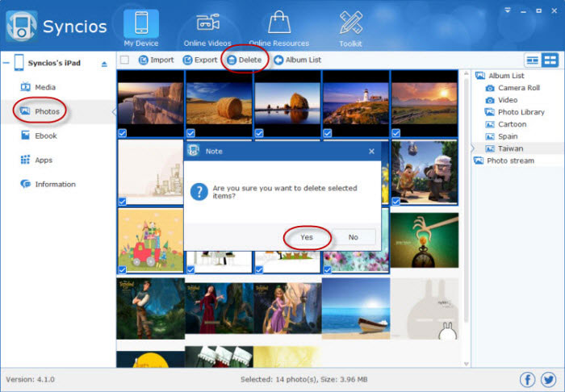Cancel deletion with No button
This screenshot has height=392, width=565.
click(x=354, y=237)
